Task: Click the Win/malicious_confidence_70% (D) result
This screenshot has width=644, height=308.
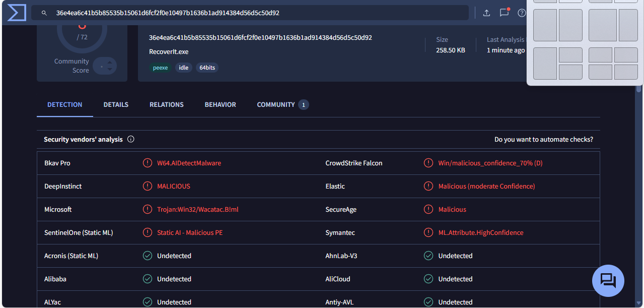Action: [490, 163]
